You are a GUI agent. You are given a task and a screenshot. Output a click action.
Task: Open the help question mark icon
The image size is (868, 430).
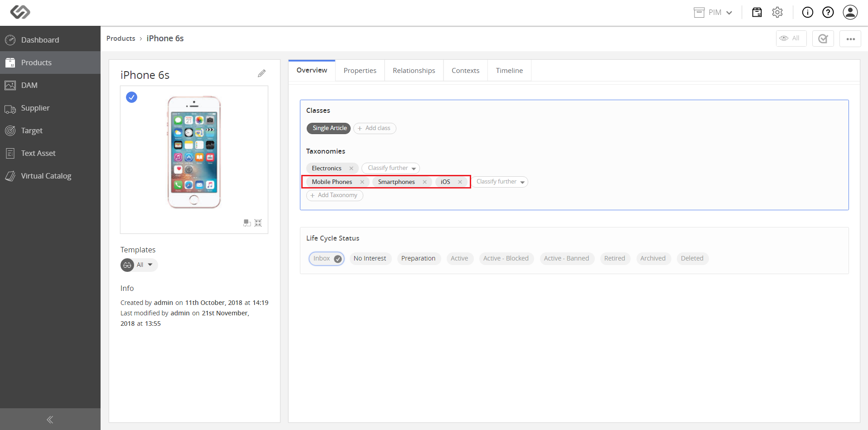coord(828,12)
